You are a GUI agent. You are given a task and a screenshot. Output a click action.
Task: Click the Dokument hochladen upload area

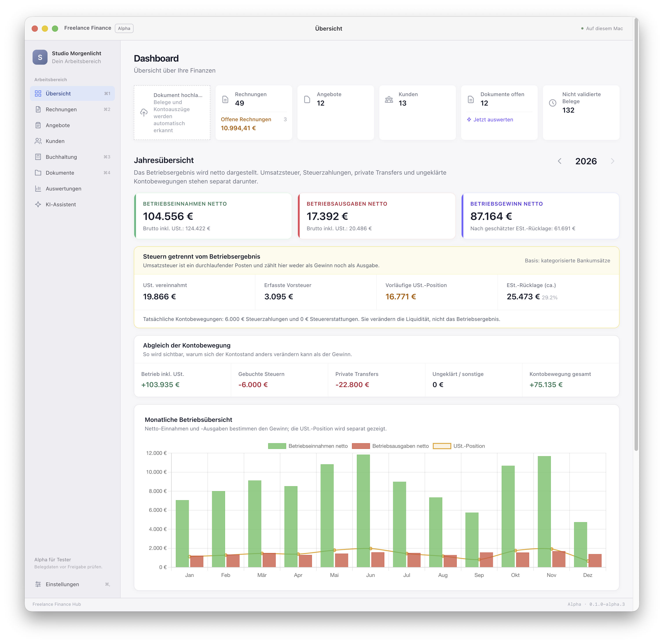point(172,112)
